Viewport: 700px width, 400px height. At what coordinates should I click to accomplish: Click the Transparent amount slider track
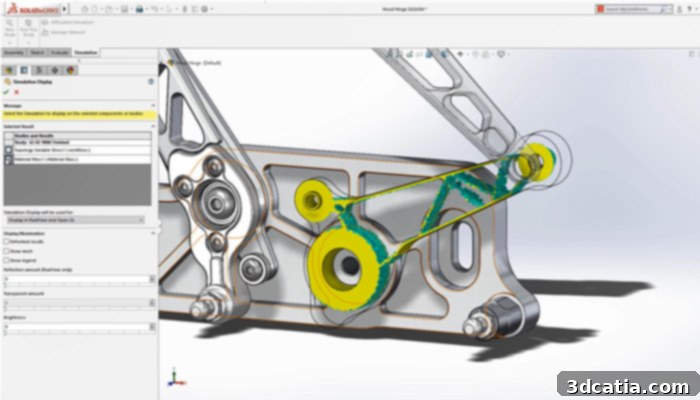(x=79, y=308)
